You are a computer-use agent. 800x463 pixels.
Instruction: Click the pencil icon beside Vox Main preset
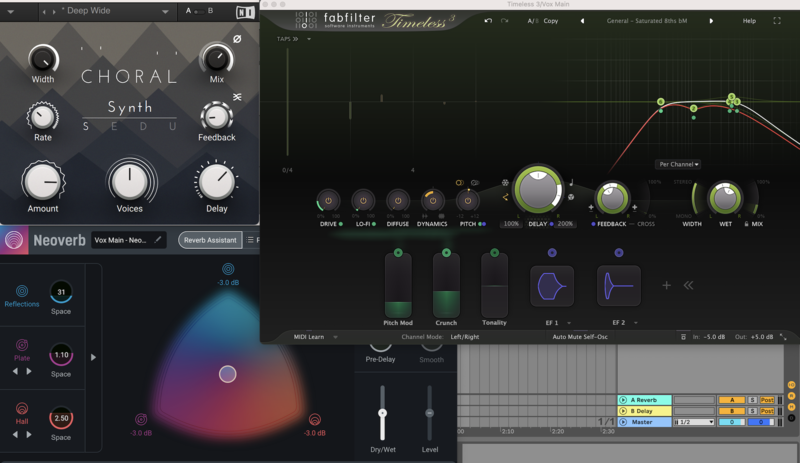(157, 240)
